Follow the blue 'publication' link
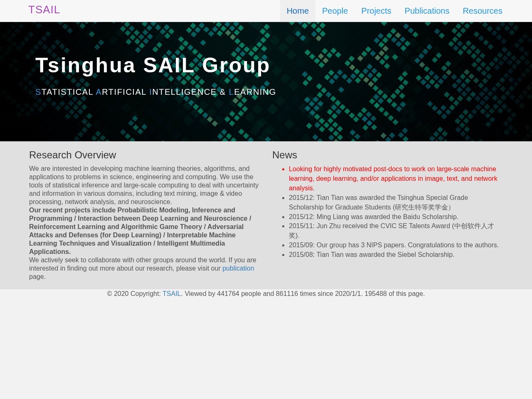532x399 pixels. point(238,268)
